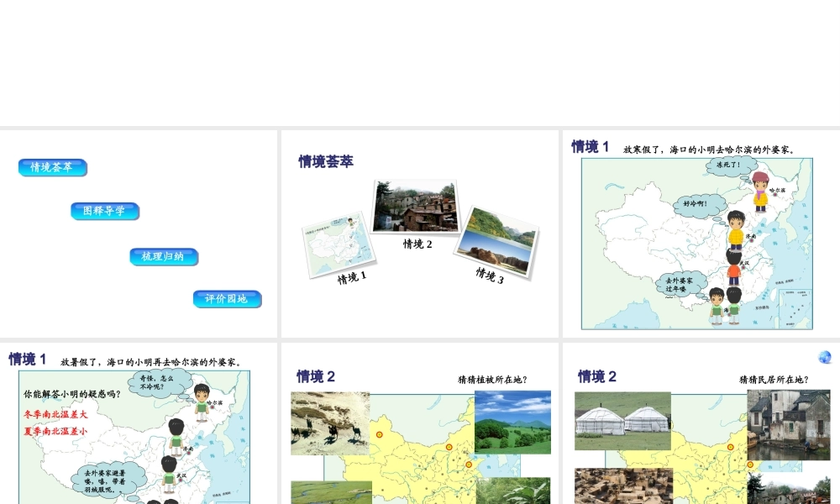Select text 夏季南北温差小
The image size is (840, 504).
click(x=55, y=431)
